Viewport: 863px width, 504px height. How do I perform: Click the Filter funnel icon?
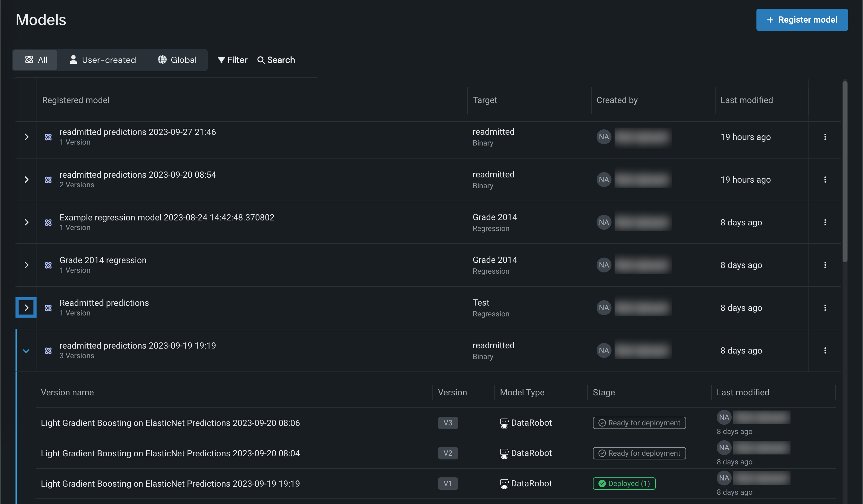tap(221, 60)
